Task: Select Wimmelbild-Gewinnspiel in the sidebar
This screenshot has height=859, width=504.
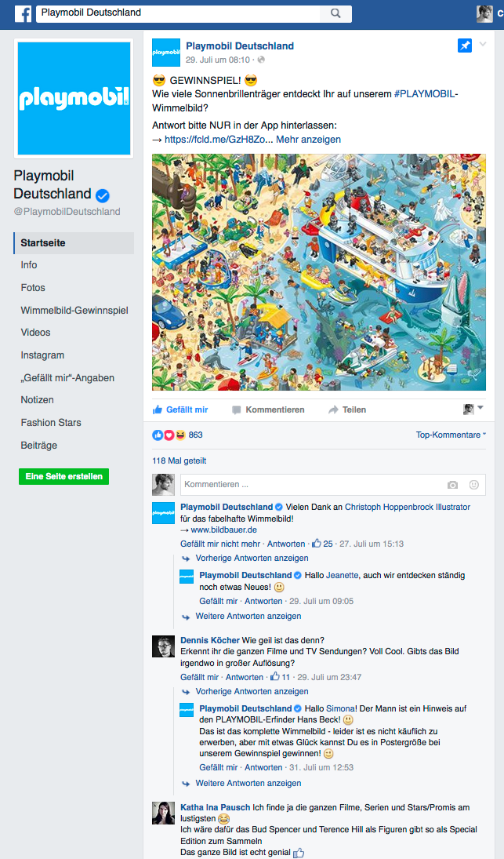Action: (x=74, y=310)
